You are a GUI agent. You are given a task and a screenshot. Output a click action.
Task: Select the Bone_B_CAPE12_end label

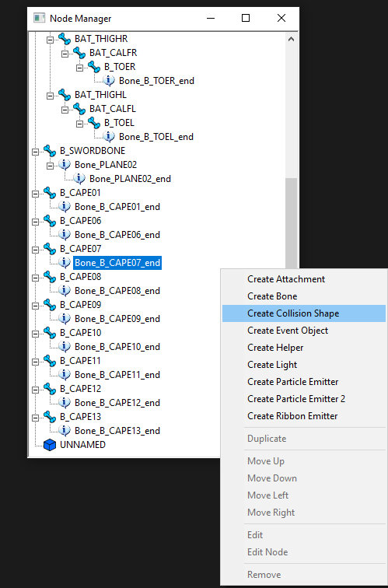pos(117,403)
